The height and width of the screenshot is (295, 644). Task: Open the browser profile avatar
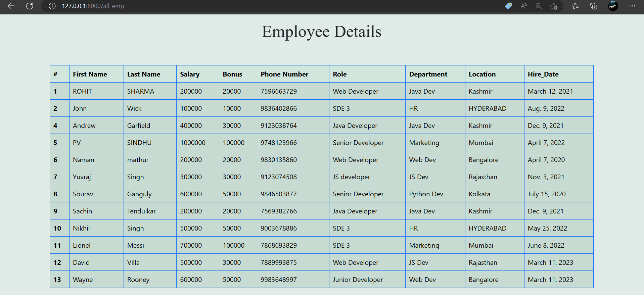[613, 6]
